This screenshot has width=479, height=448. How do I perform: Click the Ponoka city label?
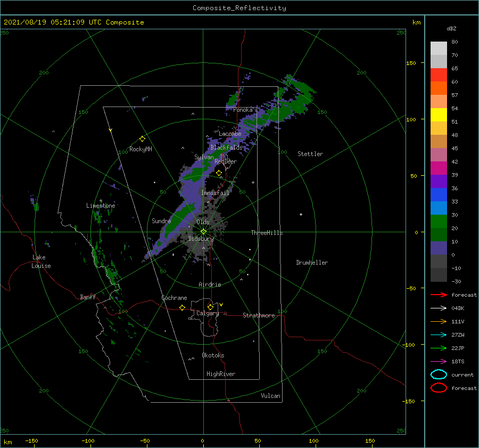[243, 110]
